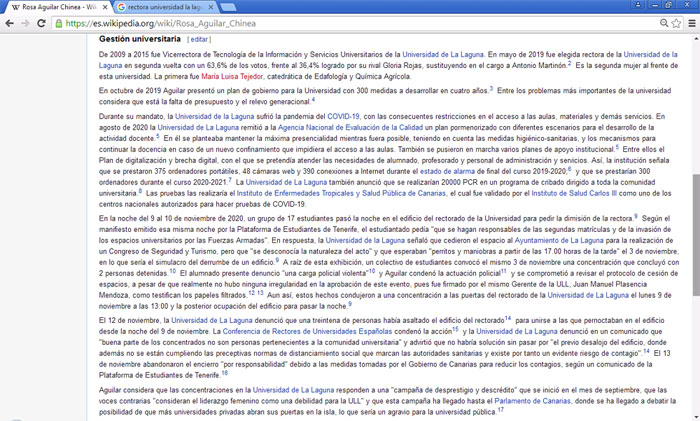
Task: Open the 'estado de alarma' link
Action: [x=447, y=171]
